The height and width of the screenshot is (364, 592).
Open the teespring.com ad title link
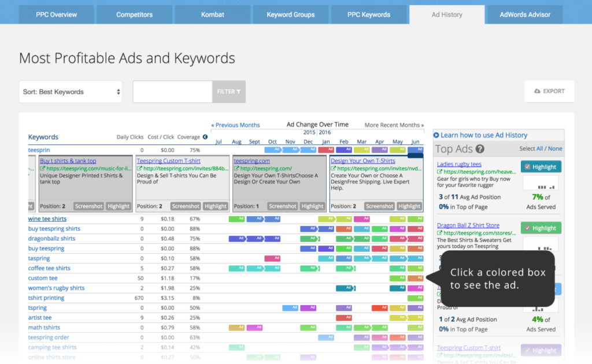pyautogui.click(x=252, y=161)
